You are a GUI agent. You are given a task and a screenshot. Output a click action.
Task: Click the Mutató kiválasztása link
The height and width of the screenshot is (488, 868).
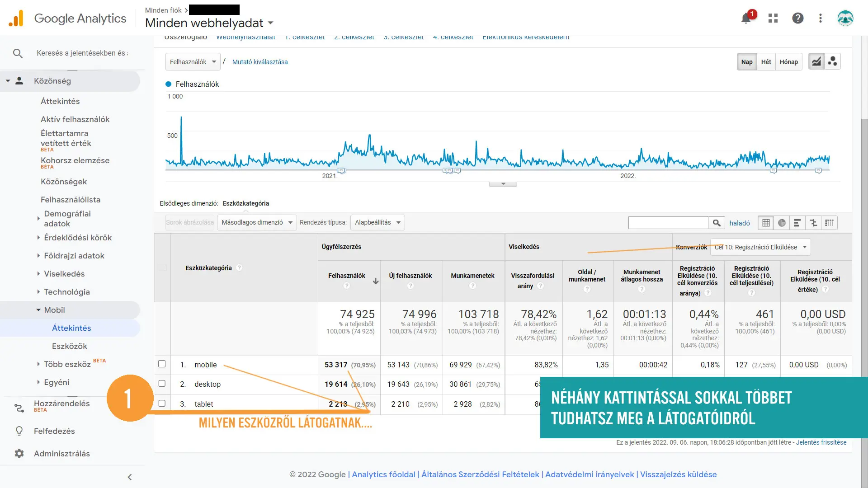pyautogui.click(x=260, y=62)
